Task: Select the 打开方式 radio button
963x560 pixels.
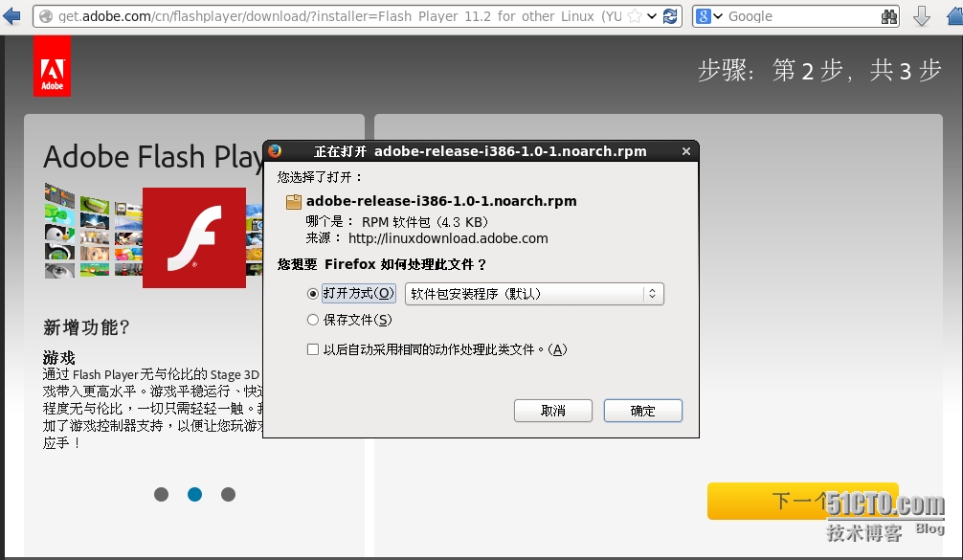Action: point(313,294)
